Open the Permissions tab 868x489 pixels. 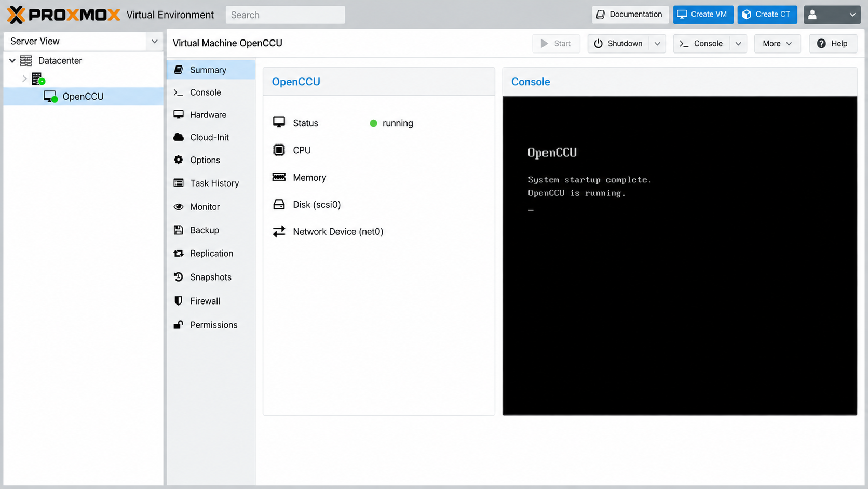coord(211,325)
